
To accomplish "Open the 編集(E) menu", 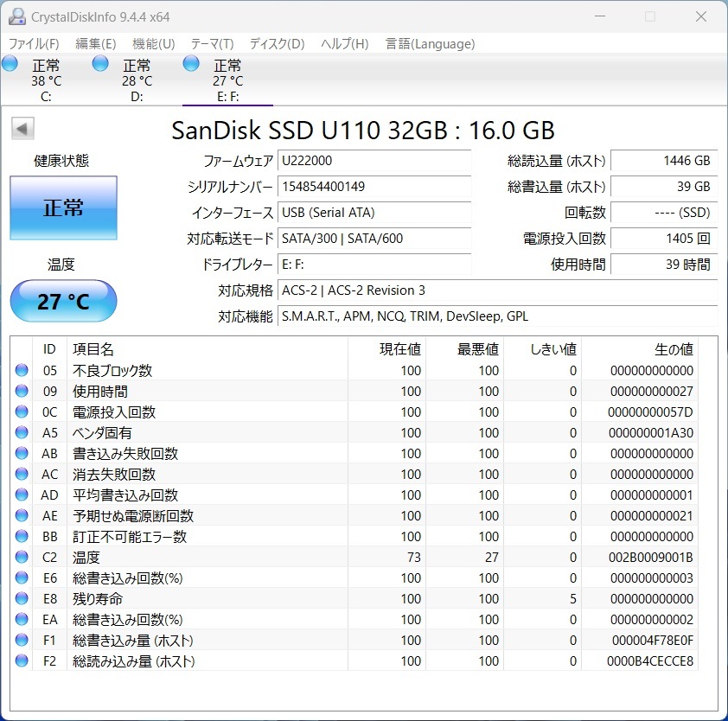I will coord(96,44).
